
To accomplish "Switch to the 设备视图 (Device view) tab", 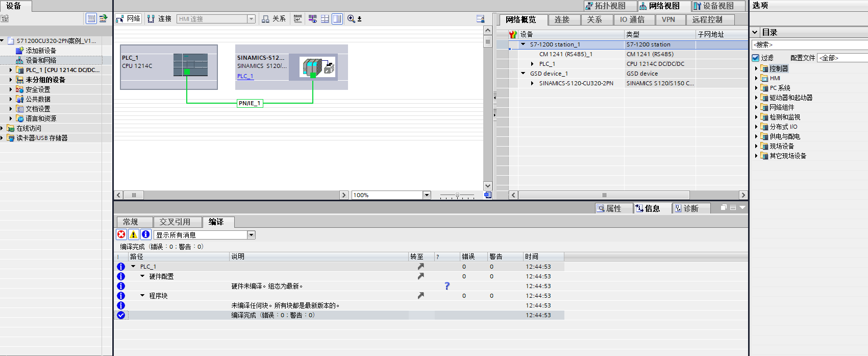I will [x=713, y=6].
